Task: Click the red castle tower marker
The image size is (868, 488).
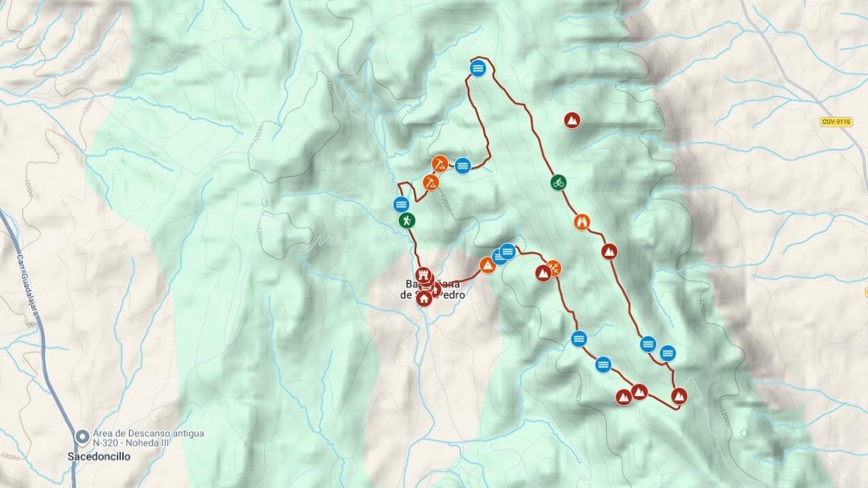Action: click(x=424, y=275)
